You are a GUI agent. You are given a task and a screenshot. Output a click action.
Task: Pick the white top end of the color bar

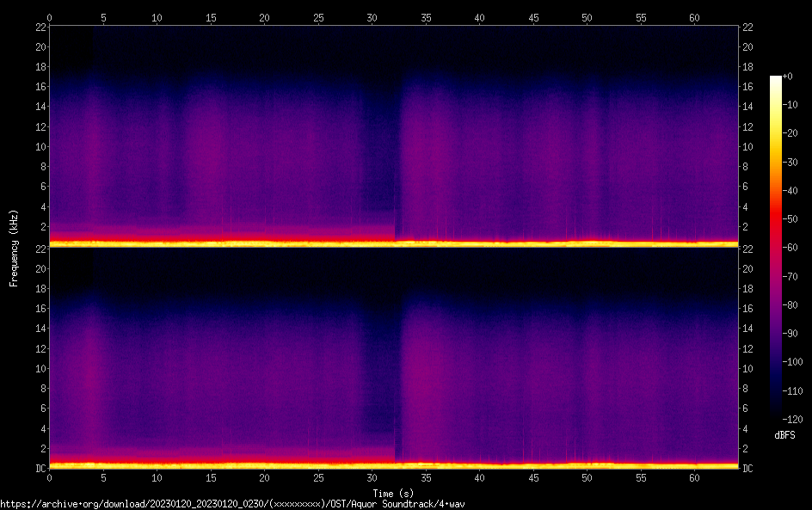point(776,80)
